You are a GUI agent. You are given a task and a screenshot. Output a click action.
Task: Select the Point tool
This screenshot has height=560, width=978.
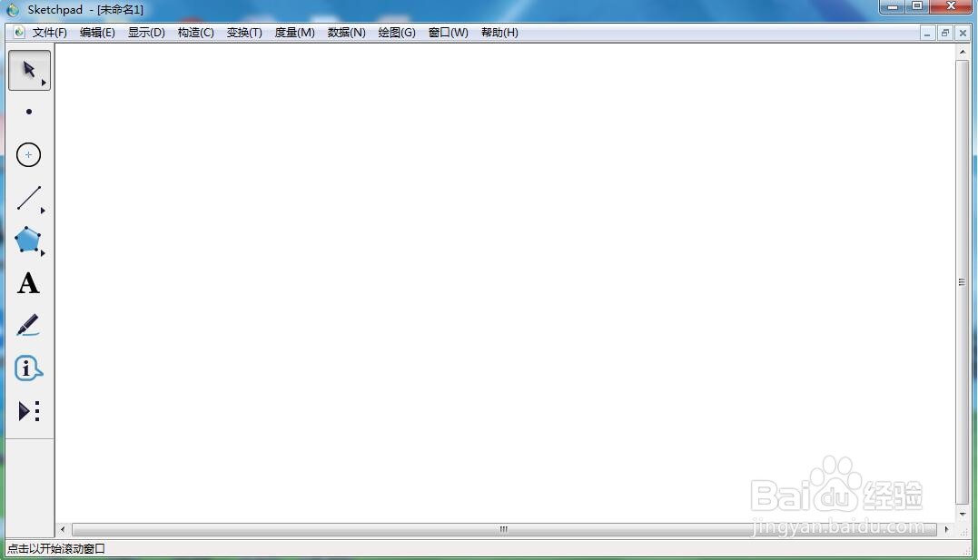pos(29,112)
